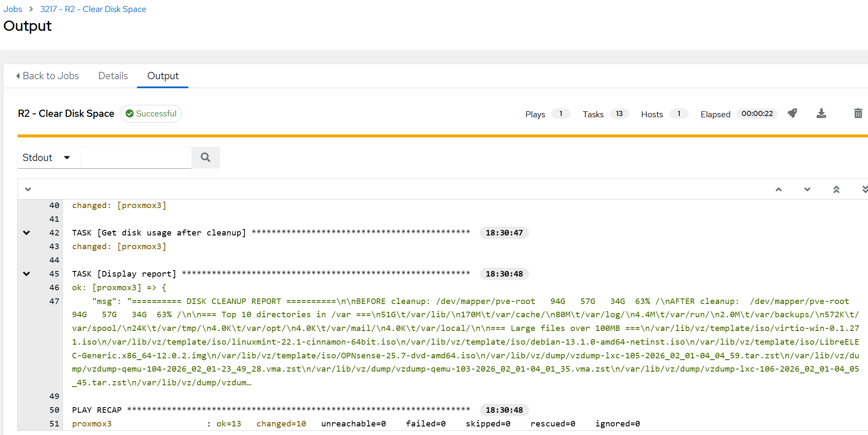Relaunch the job with the rocket icon

pos(792,113)
